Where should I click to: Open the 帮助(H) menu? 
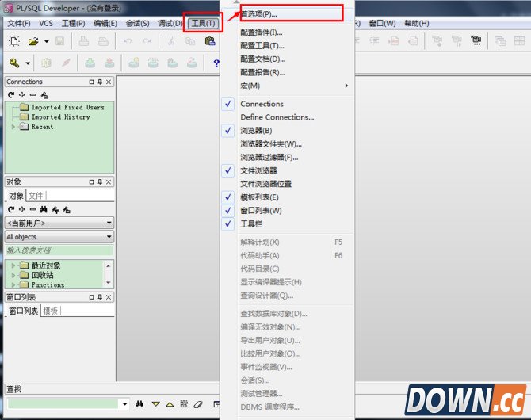coord(417,23)
